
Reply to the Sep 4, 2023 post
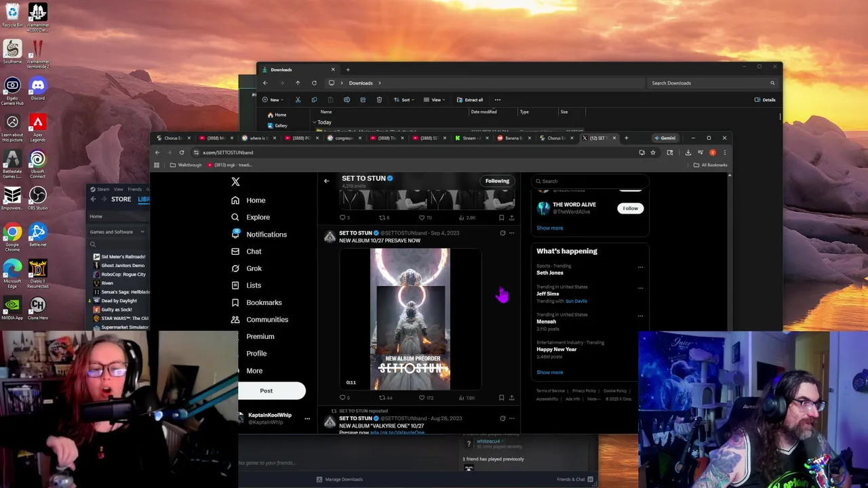(x=344, y=398)
